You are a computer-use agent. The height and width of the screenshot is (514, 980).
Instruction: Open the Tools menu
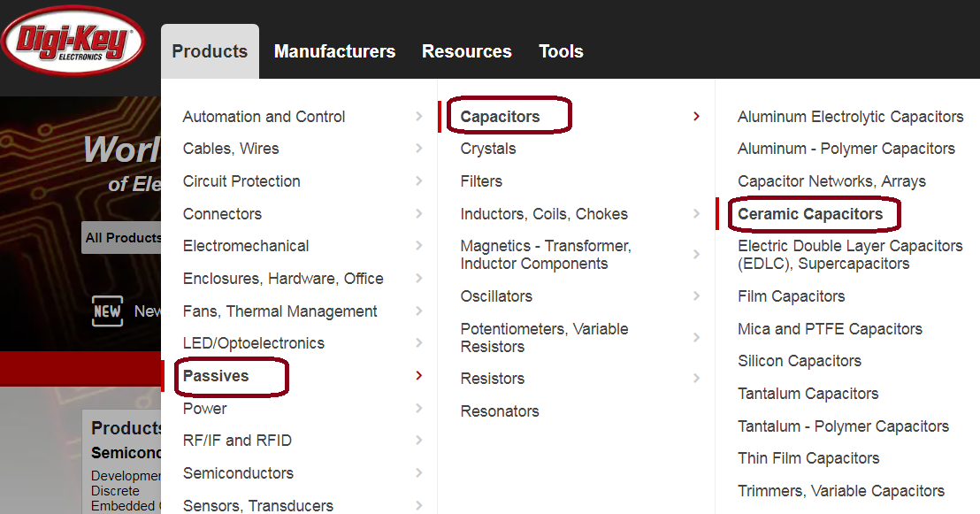562,51
